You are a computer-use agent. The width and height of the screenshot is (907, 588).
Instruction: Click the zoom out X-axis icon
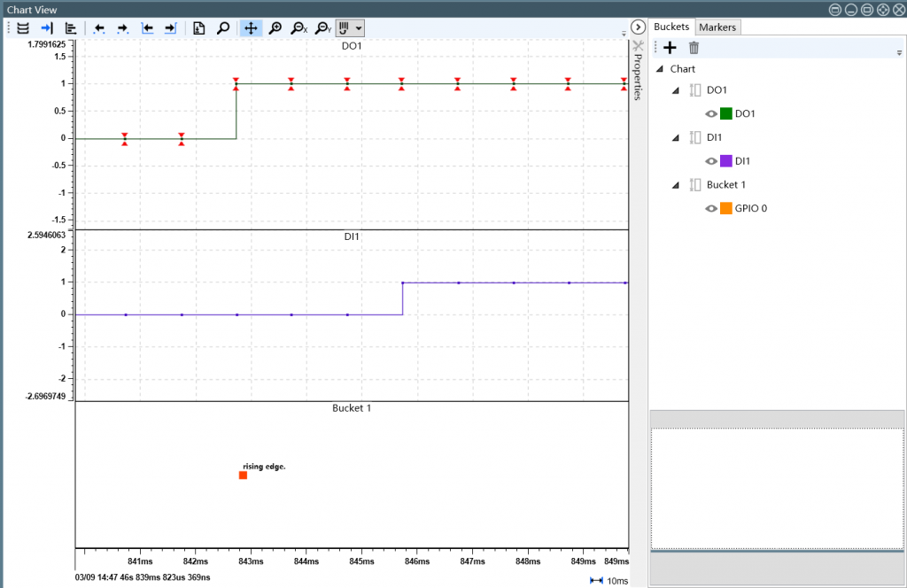coord(300,27)
